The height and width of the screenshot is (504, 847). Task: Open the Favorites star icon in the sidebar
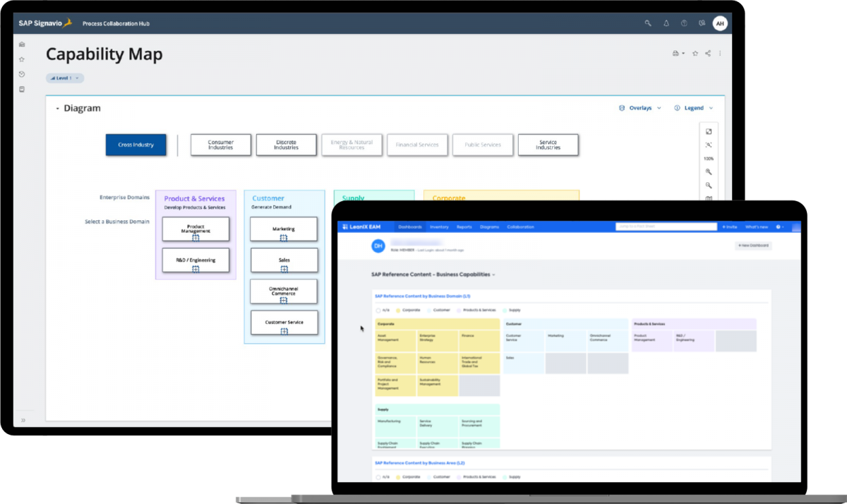point(21,59)
